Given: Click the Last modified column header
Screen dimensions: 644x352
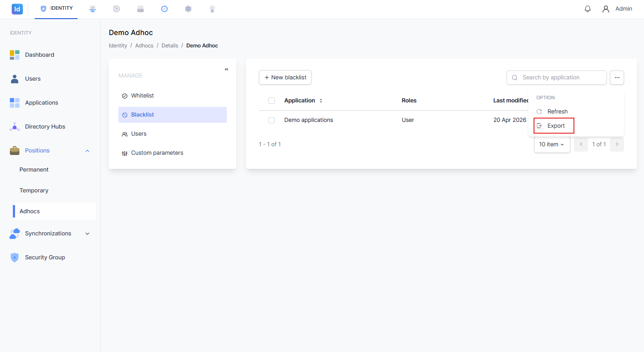Looking at the screenshot, I should point(511,101).
